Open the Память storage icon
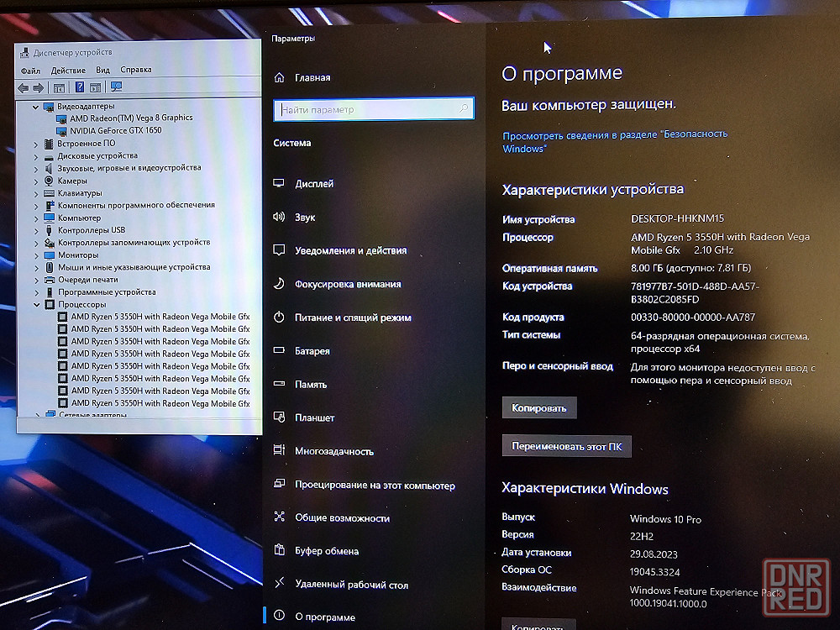The image size is (840, 630). (279, 384)
